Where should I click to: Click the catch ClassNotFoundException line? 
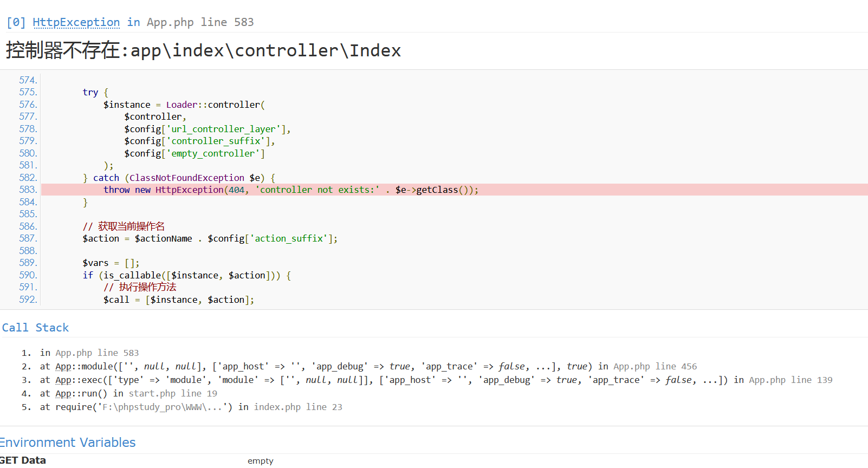click(x=179, y=178)
